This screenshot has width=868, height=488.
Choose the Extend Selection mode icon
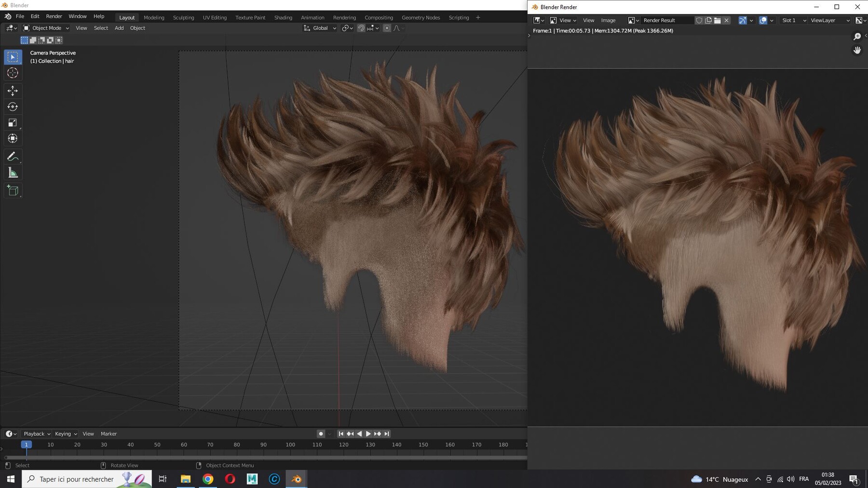(33, 40)
